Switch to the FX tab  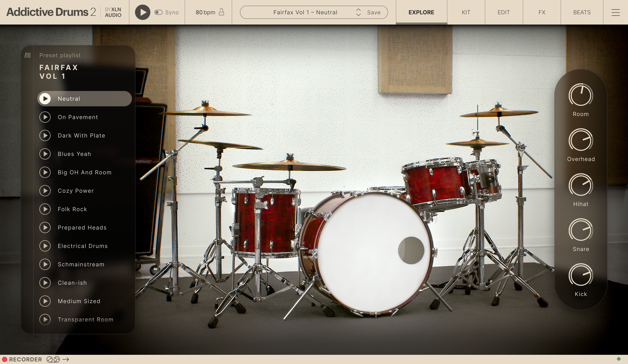[x=542, y=12]
